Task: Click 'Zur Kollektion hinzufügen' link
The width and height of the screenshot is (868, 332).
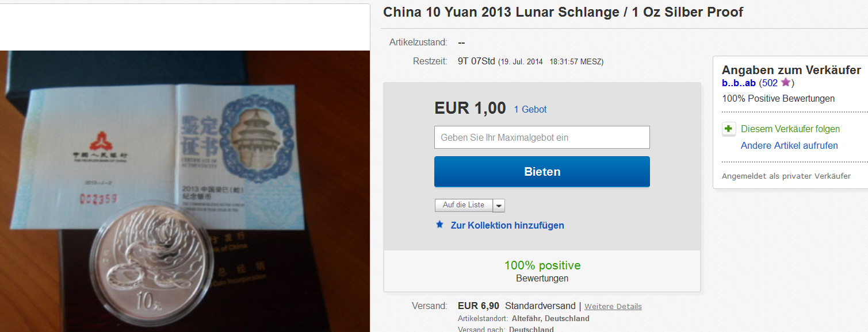Action: (507, 225)
